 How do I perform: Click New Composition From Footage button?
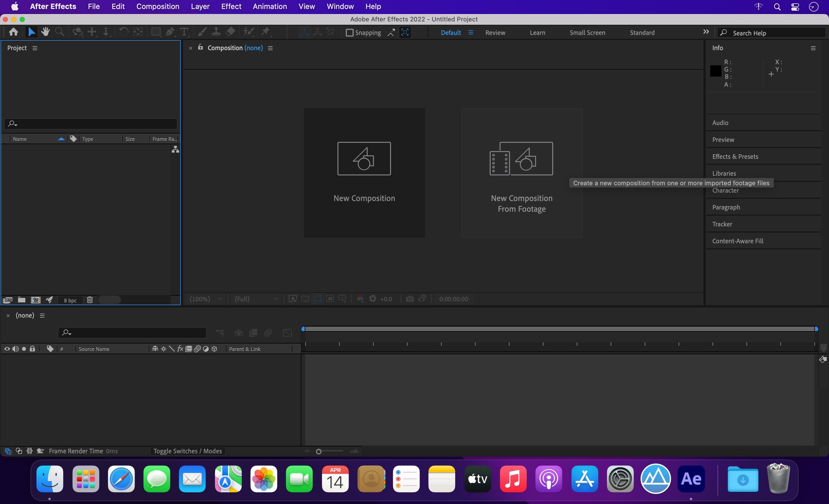click(522, 172)
